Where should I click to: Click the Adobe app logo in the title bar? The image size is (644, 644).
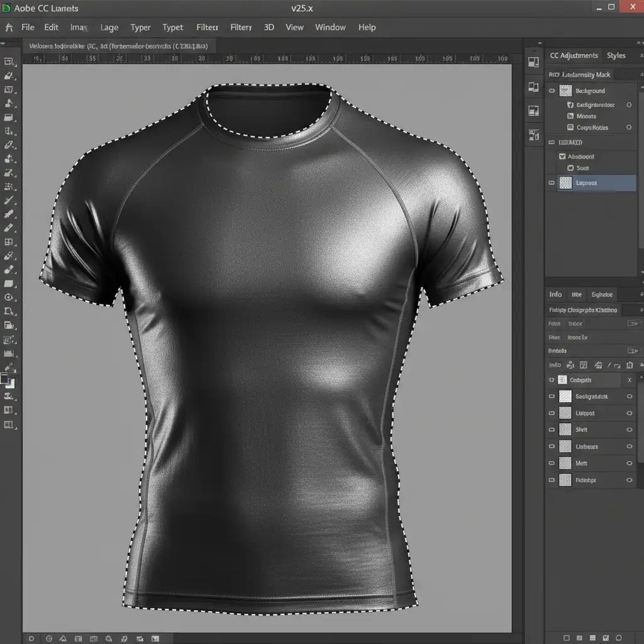click(x=7, y=8)
